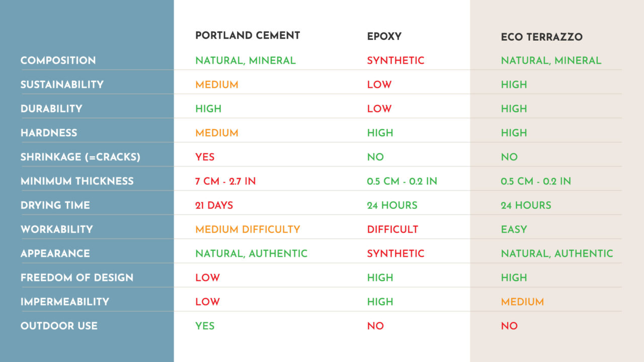
Task: Select the SHRINKAGE (=CRACKS) row label
Action: point(80,157)
